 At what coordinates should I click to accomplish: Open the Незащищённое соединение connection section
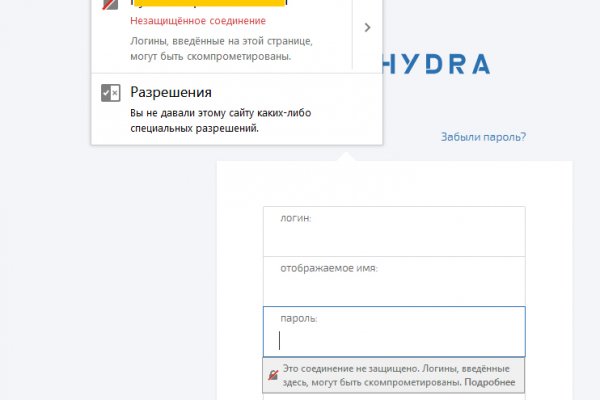point(198,21)
